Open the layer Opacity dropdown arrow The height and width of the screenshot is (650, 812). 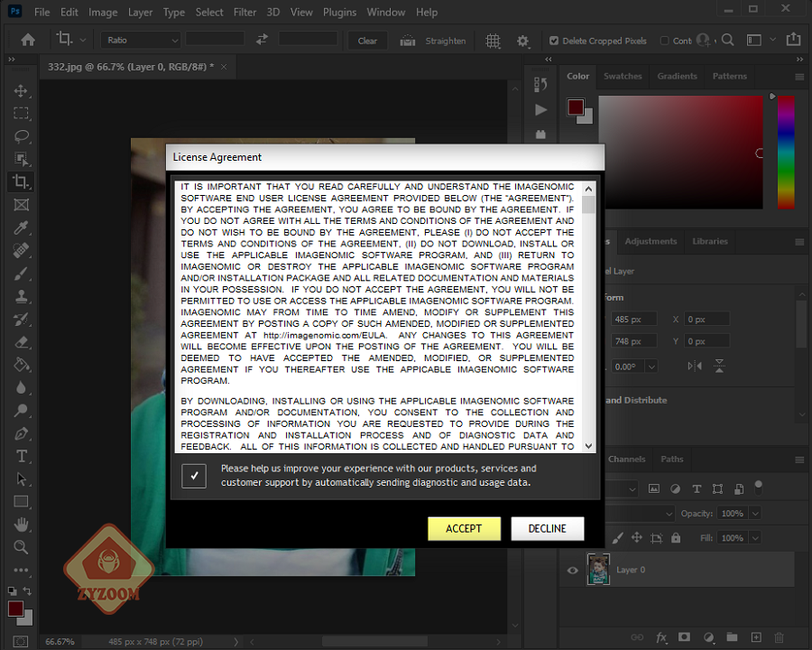tap(755, 514)
